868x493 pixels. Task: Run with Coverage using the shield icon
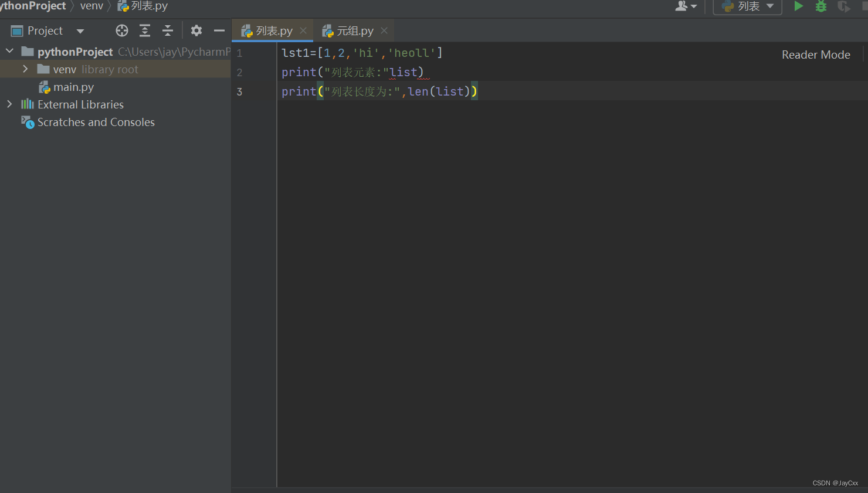[843, 6]
